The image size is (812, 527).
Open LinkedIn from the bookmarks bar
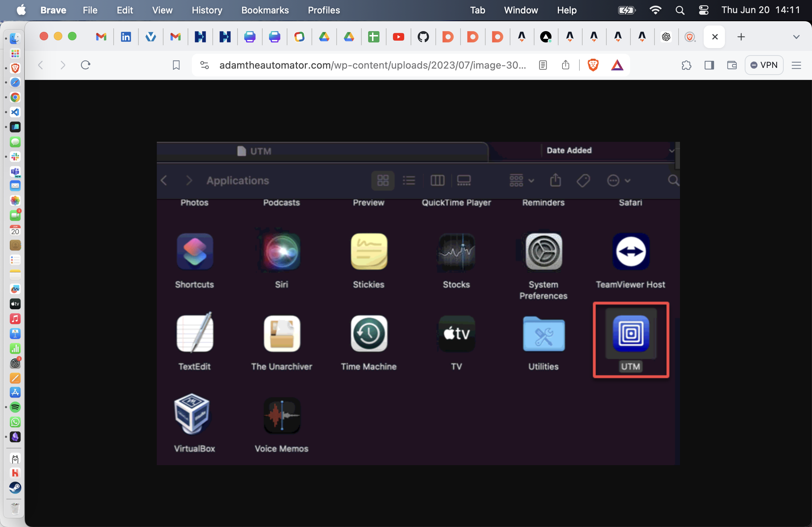tap(126, 37)
